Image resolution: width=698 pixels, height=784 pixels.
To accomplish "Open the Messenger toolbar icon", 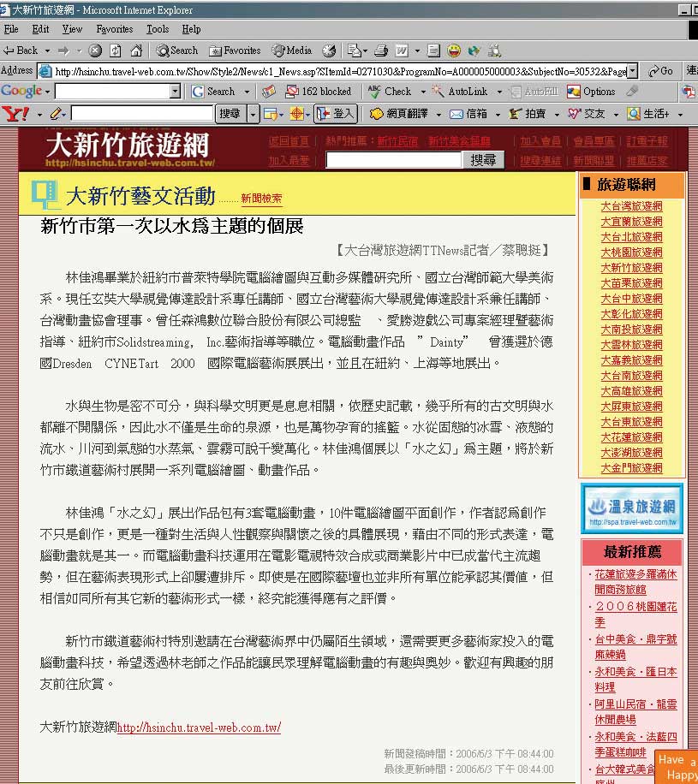I will coord(474,50).
